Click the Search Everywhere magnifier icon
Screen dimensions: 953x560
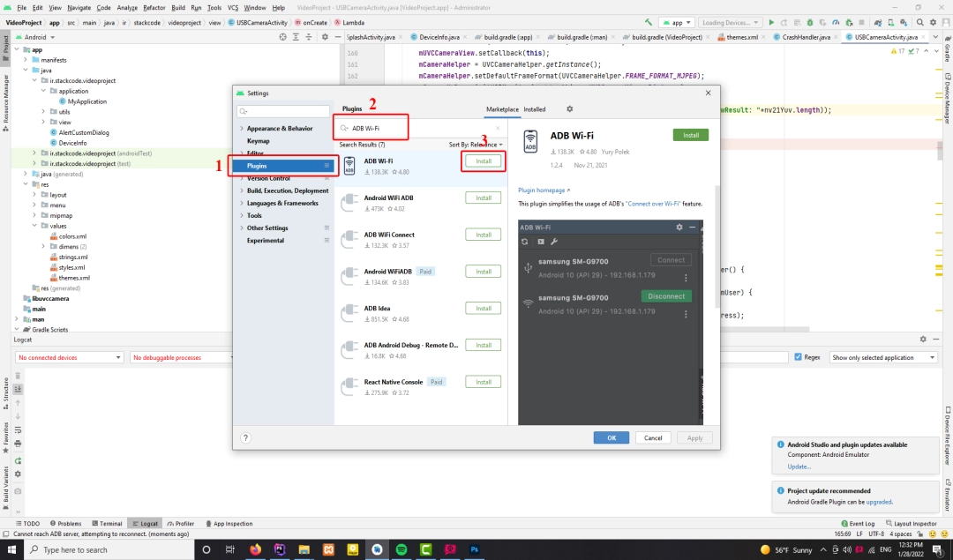click(920, 22)
